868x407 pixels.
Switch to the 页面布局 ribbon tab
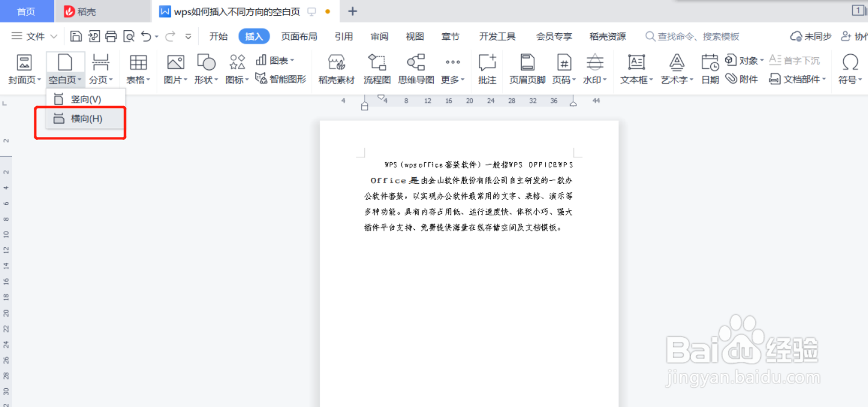coord(299,37)
